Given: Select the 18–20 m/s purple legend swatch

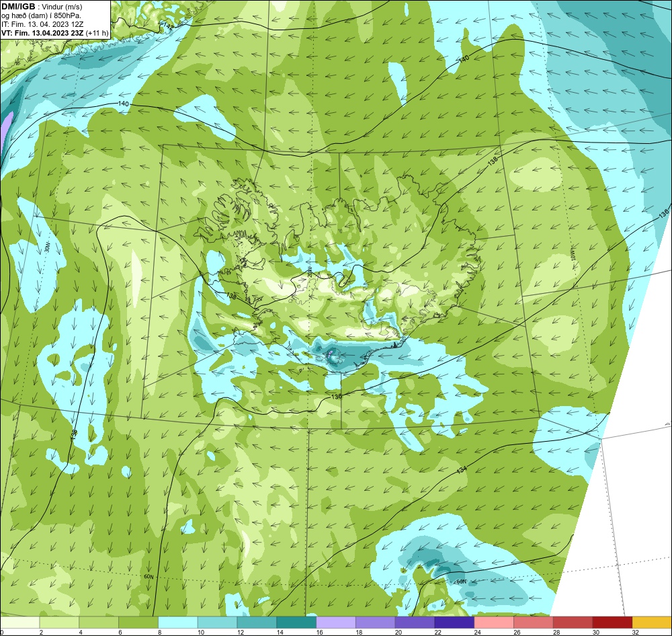Looking at the screenshot, I should 376,622.
